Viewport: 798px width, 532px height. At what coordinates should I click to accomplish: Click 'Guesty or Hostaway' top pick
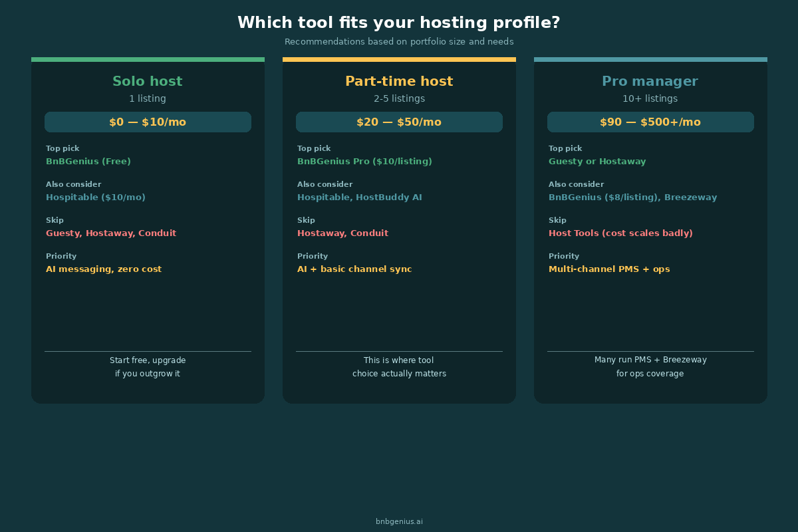(597, 162)
